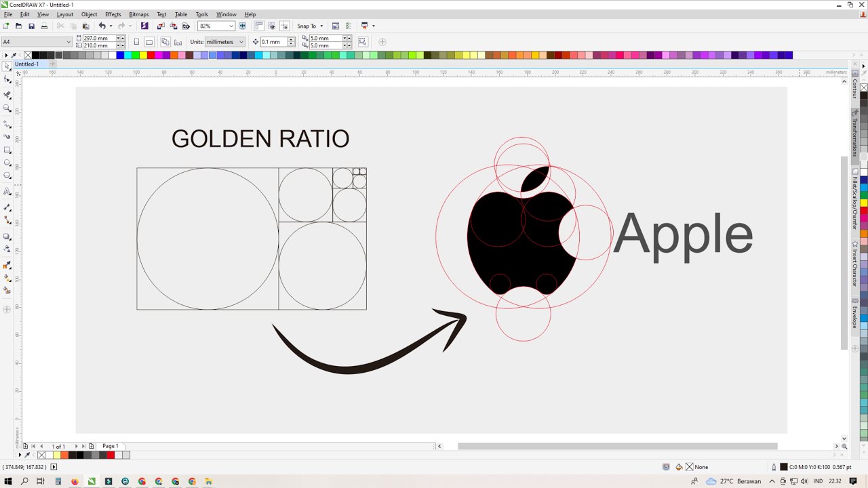
Task: Select the Crop tool
Action: pos(7,95)
